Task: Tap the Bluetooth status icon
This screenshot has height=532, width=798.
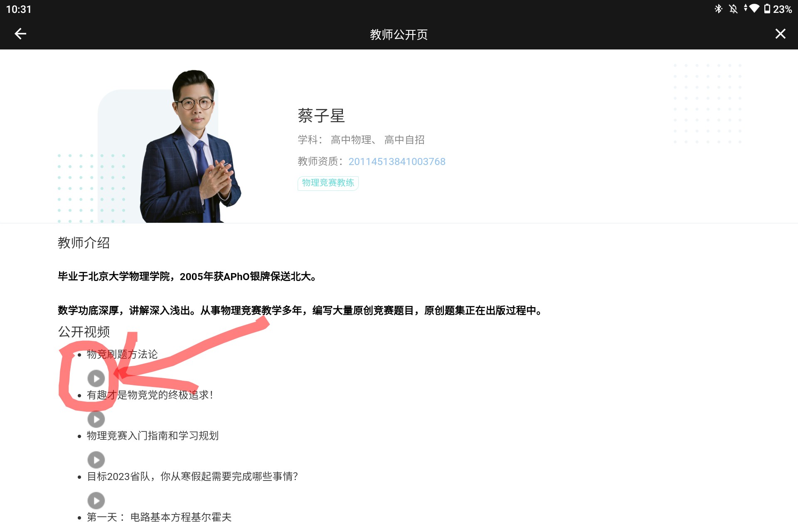Action: [x=718, y=9]
